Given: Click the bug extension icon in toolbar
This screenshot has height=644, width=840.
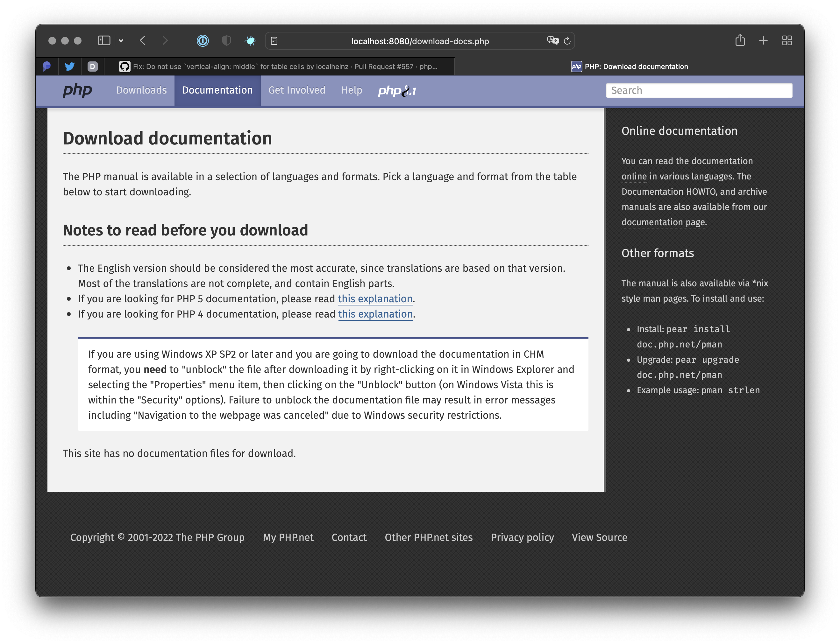Looking at the screenshot, I should point(251,41).
